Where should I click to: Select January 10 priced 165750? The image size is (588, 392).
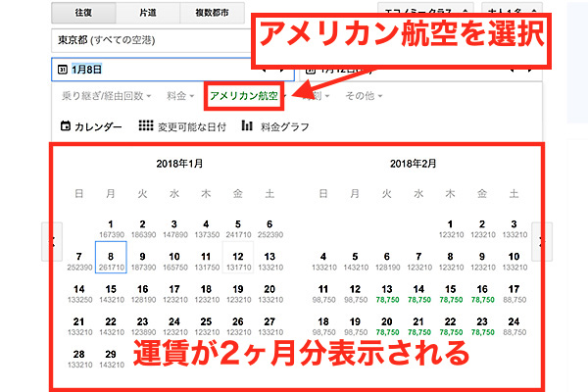click(174, 262)
